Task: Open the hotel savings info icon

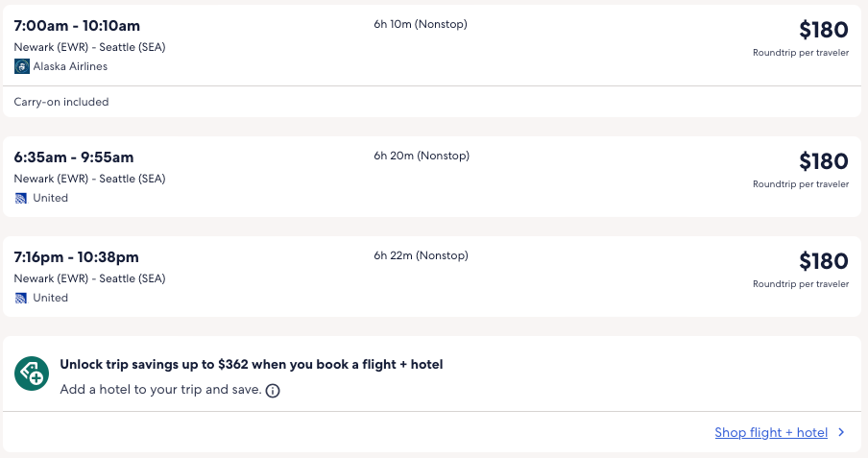Action: 273,391
